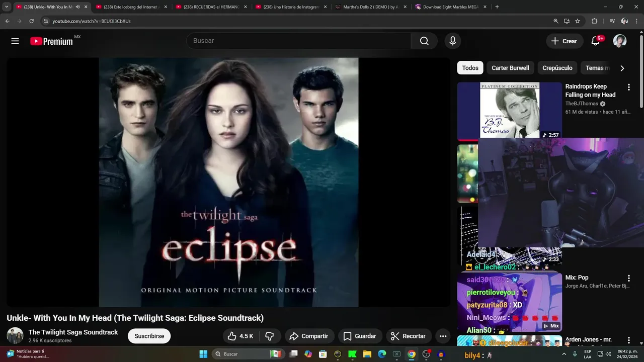Image resolution: width=644 pixels, height=362 pixels.
Task: Open more actions ellipsis under video
Action: pos(443,336)
